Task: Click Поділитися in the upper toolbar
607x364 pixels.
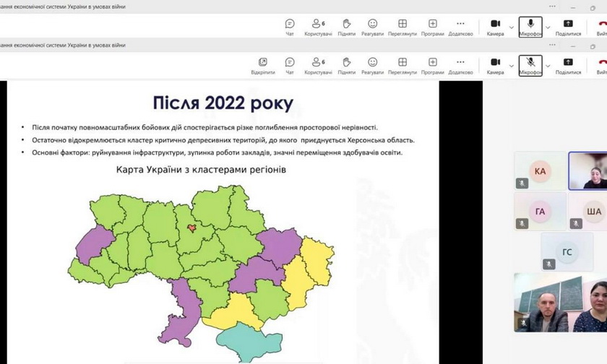Action: tap(568, 27)
